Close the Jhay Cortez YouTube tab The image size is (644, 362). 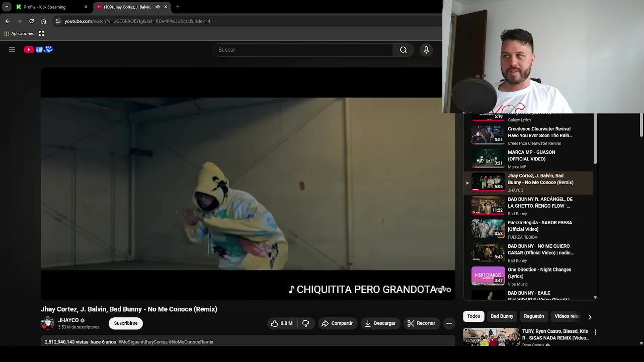coord(166,7)
